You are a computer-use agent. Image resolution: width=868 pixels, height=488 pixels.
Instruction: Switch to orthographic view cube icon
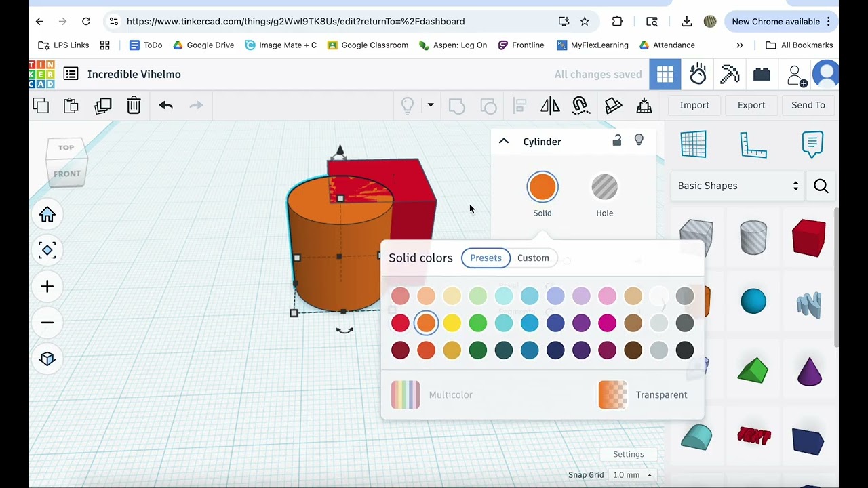[47, 359]
